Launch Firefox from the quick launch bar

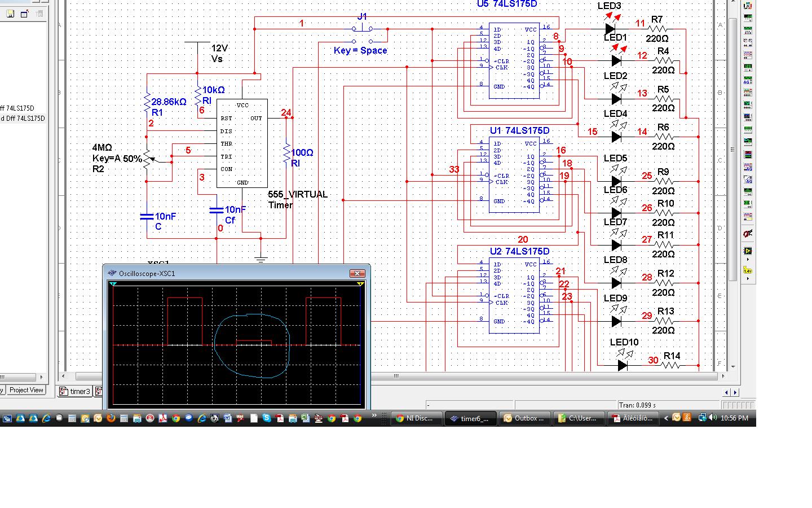pos(111,418)
